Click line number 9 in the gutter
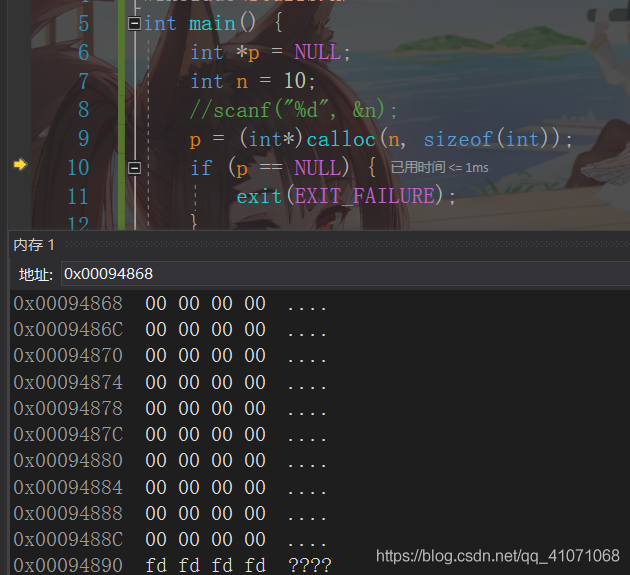Image resolution: width=630 pixels, height=575 pixels. pos(84,139)
